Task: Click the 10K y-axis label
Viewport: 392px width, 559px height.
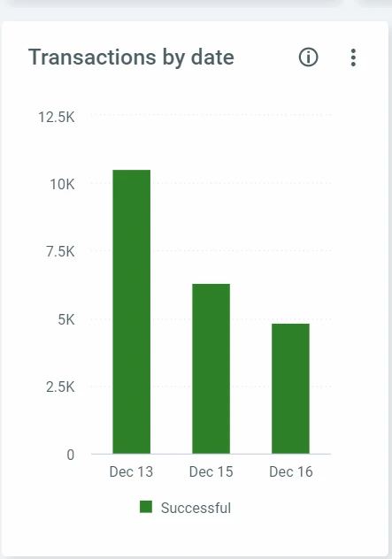Action: pos(63,184)
